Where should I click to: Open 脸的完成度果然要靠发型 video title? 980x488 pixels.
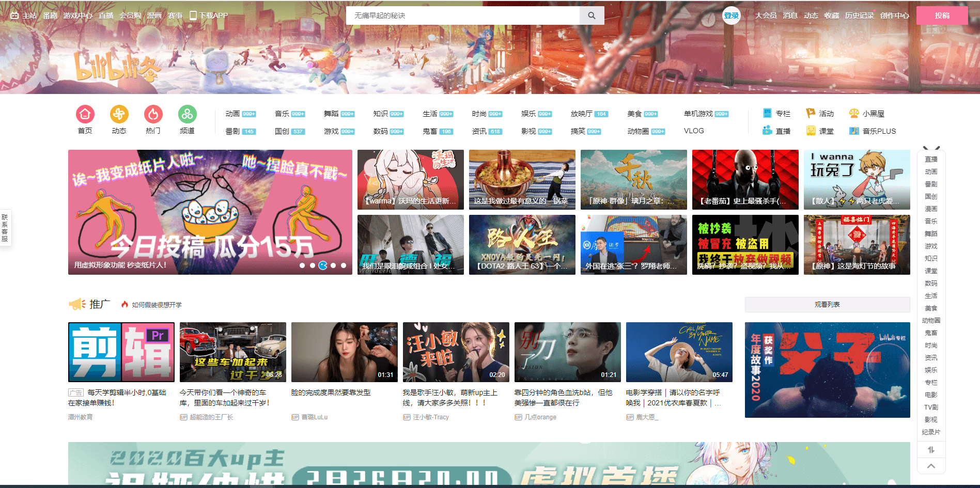pos(331,392)
